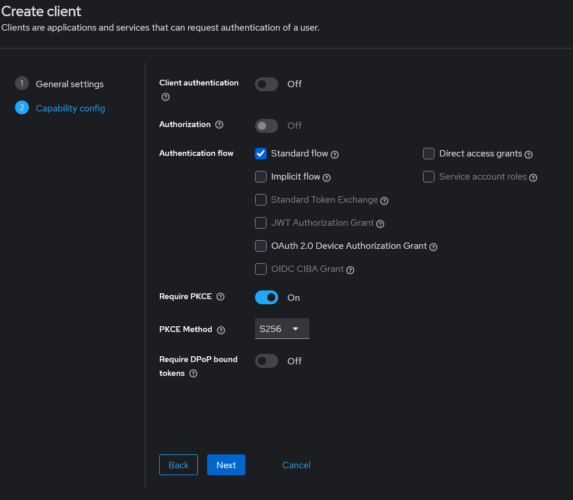Show help for Service account roles
The image size is (573, 500).
click(533, 178)
